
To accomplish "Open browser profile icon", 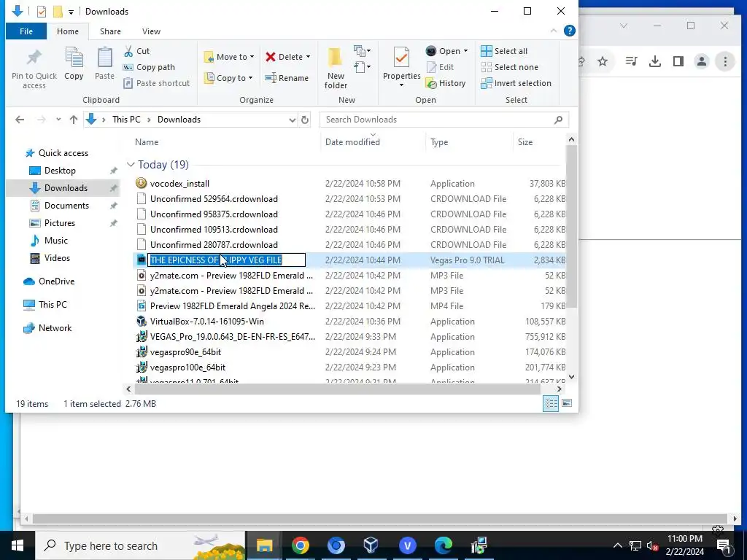I will (701, 61).
